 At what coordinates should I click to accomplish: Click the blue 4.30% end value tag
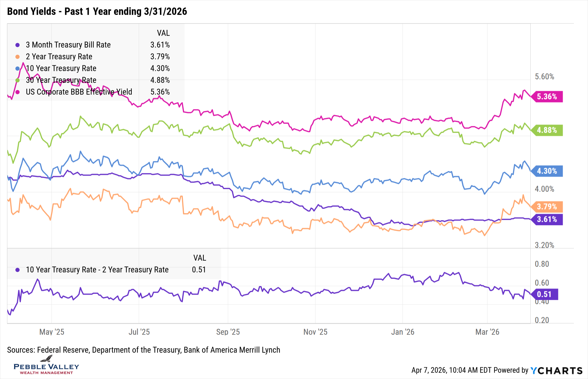tap(547, 171)
